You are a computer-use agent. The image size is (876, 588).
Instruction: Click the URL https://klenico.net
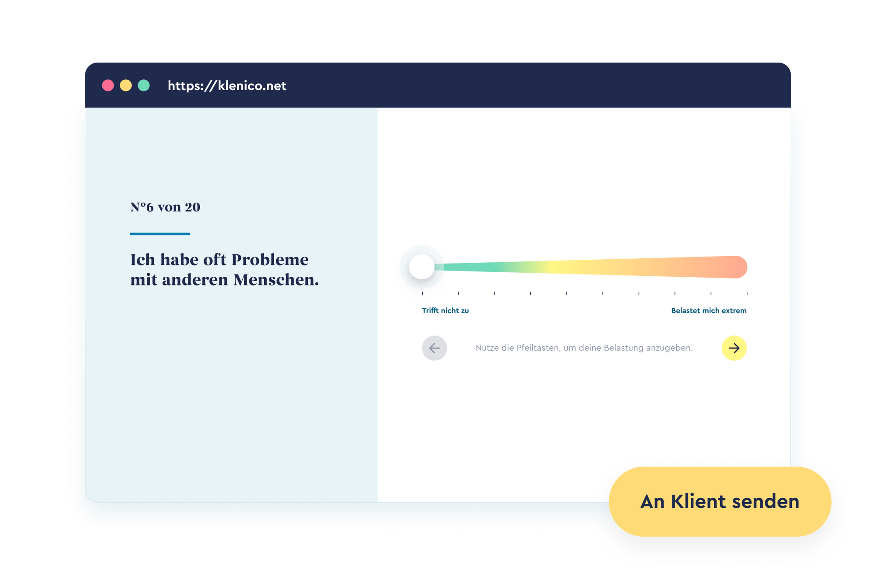point(226,85)
